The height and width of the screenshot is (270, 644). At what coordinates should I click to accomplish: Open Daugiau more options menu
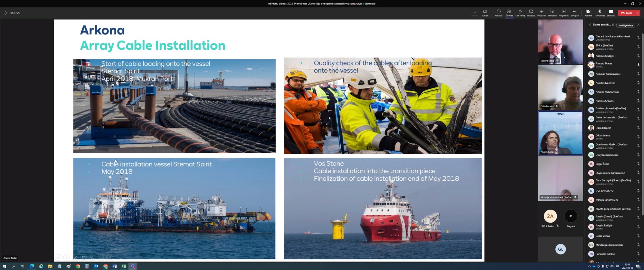click(575, 13)
